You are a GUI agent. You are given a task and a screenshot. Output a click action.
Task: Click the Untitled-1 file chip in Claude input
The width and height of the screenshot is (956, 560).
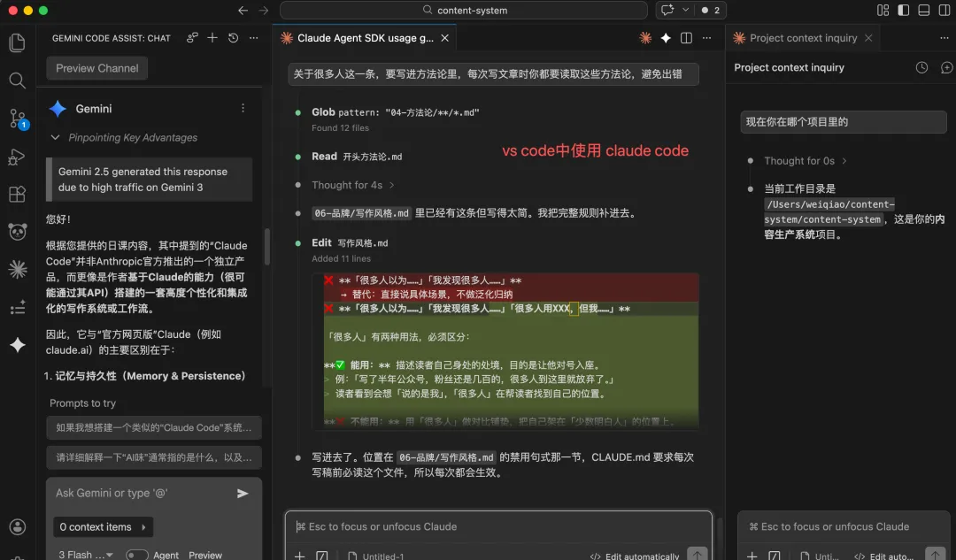coord(375,556)
